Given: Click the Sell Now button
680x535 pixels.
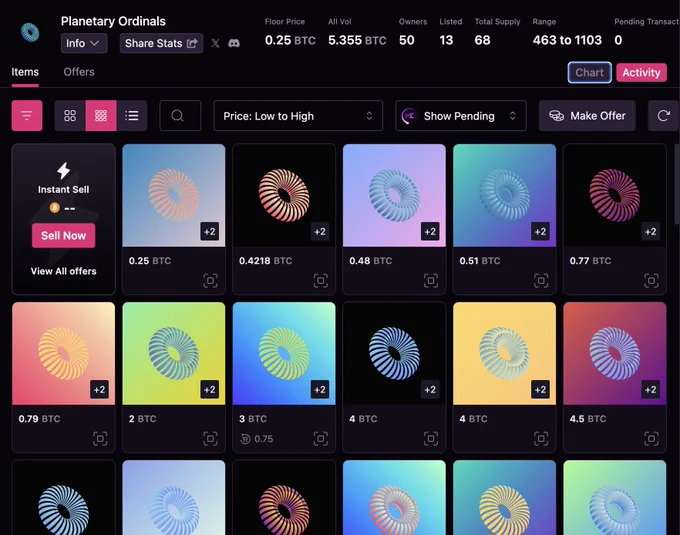Looking at the screenshot, I should click(x=63, y=235).
